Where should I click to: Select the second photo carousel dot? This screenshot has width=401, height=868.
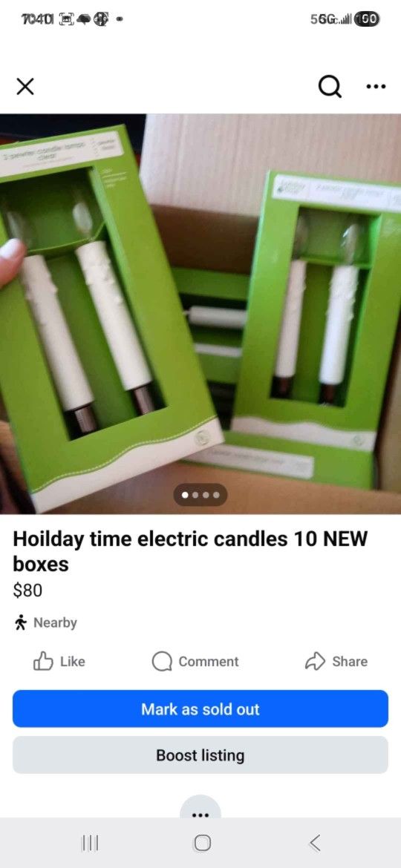195,494
